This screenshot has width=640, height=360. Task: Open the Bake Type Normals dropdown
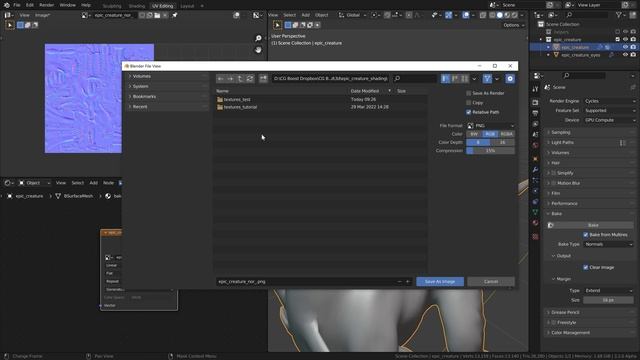[x=608, y=244]
